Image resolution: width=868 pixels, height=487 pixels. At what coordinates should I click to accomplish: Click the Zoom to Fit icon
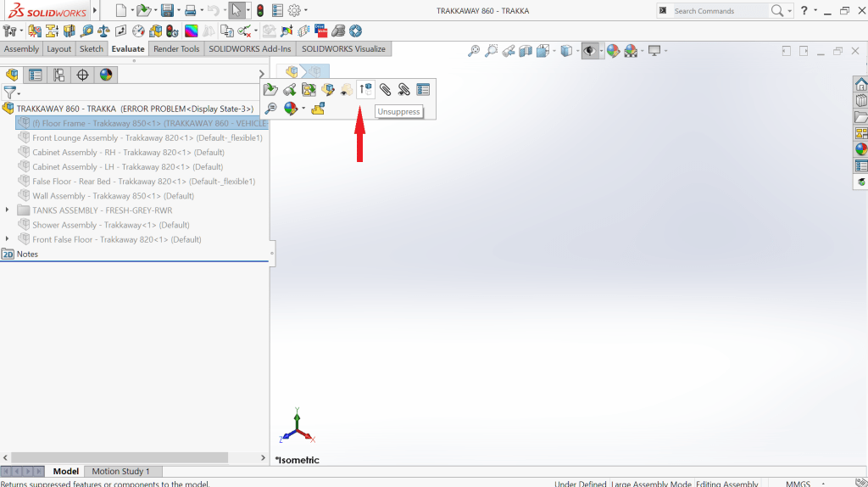(474, 51)
